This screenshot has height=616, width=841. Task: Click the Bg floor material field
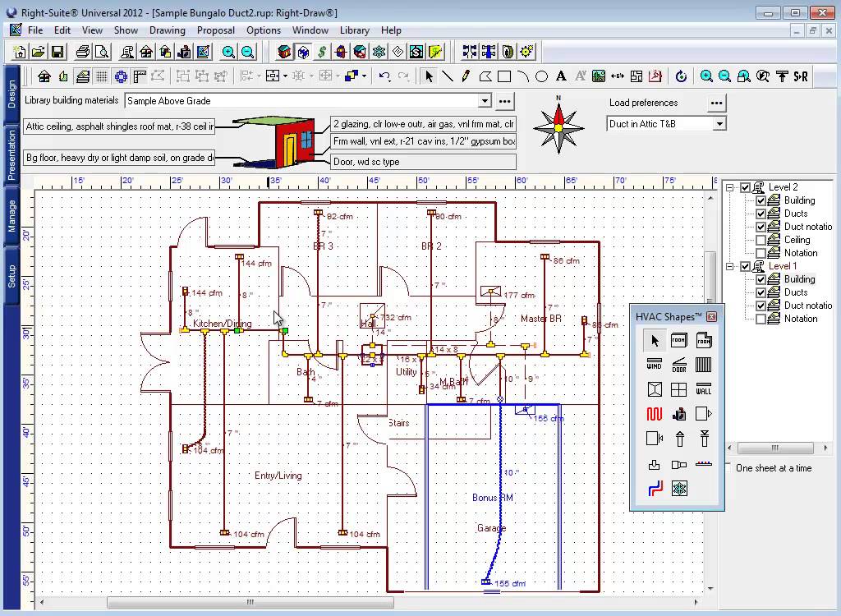pos(119,158)
